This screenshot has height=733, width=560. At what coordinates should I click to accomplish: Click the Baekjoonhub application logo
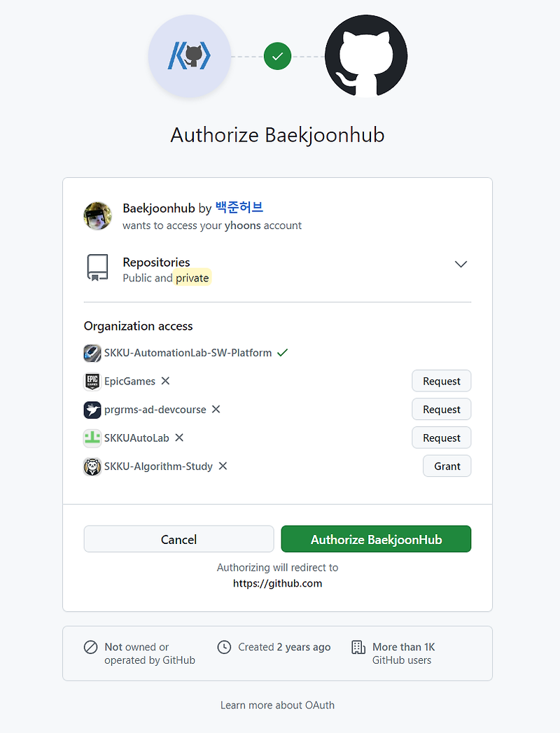pos(190,56)
